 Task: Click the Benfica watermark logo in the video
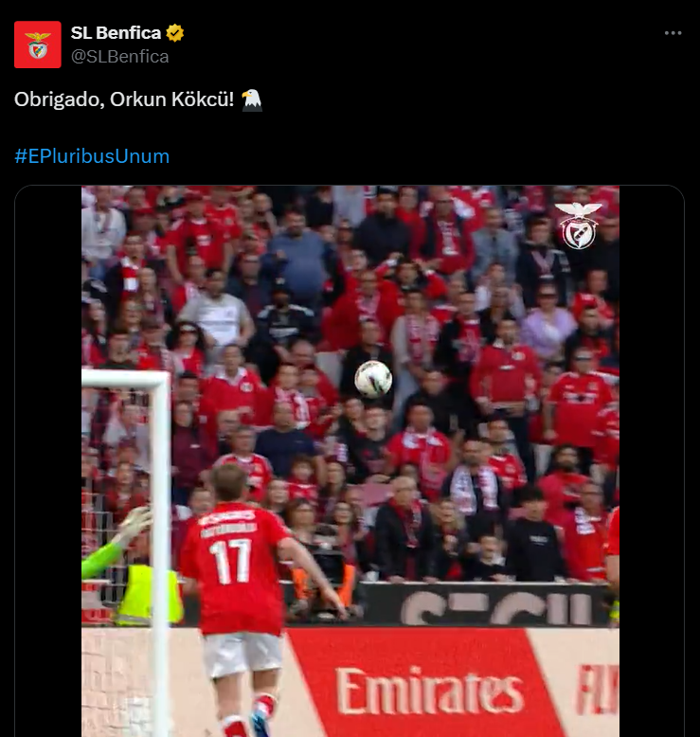coord(578,225)
